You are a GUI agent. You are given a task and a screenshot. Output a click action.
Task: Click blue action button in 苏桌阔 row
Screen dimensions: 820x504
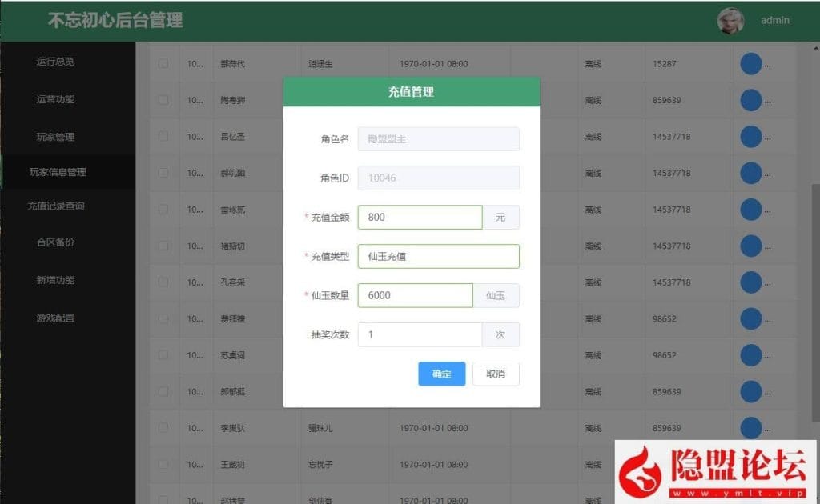[x=750, y=355]
